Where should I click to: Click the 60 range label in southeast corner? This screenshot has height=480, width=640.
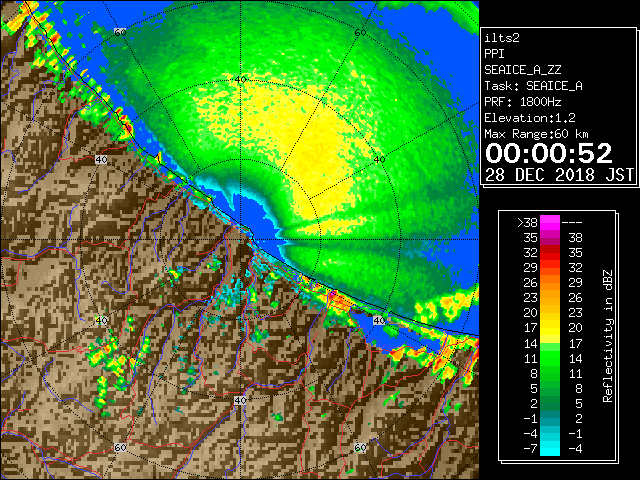pyautogui.click(x=360, y=447)
